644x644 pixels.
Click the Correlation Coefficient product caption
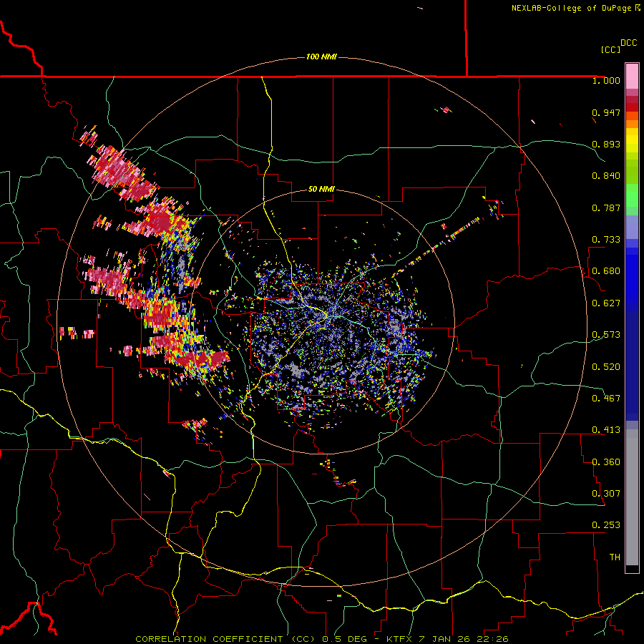(x=321, y=639)
